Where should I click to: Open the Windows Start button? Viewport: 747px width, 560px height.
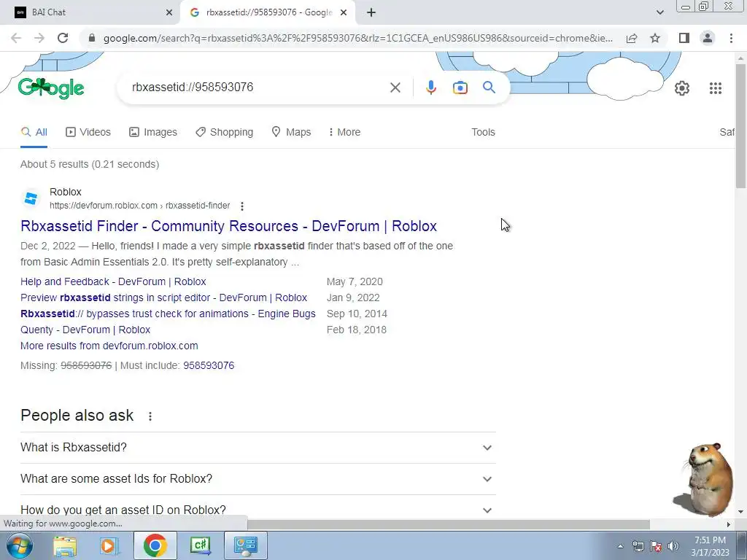[x=19, y=545]
